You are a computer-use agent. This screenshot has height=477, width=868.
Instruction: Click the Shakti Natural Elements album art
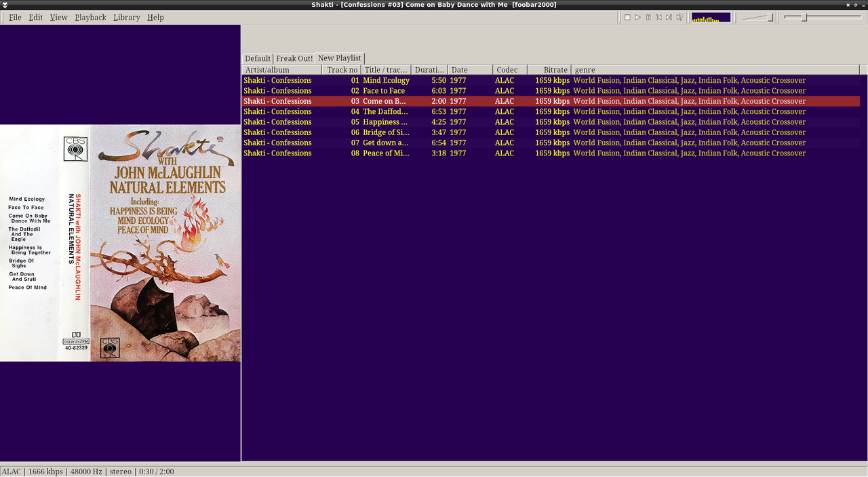point(120,243)
